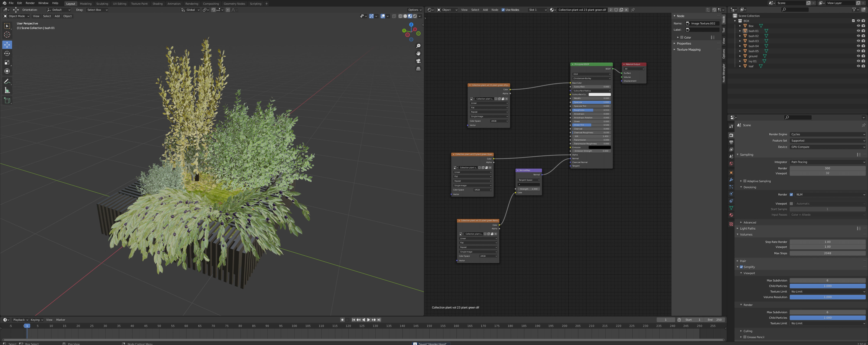The height and width of the screenshot is (345, 868).
Task: Hide bush 01 with its eye icon
Action: 858,31
